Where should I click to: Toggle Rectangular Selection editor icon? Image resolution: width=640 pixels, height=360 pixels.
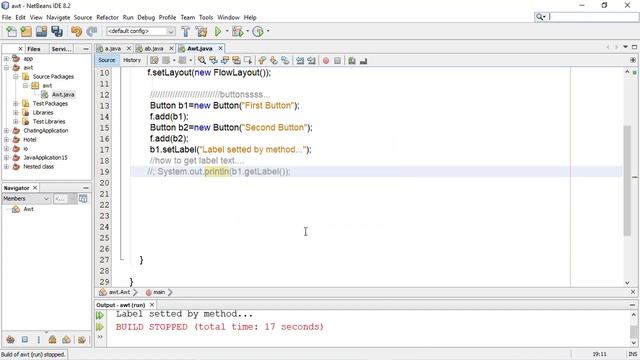248,60
